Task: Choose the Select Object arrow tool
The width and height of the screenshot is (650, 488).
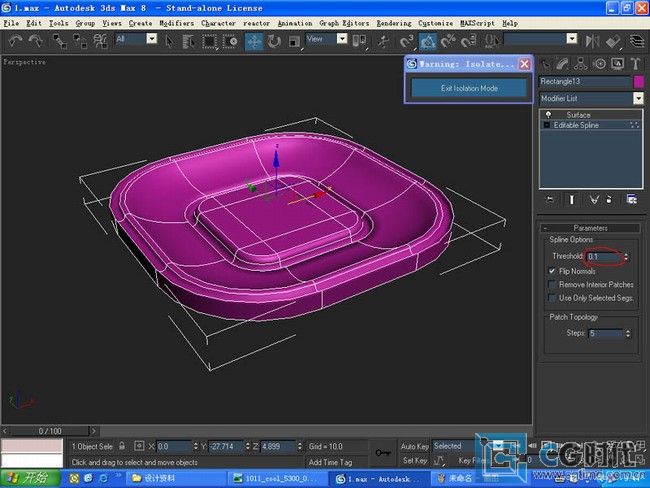Action: coord(169,41)
